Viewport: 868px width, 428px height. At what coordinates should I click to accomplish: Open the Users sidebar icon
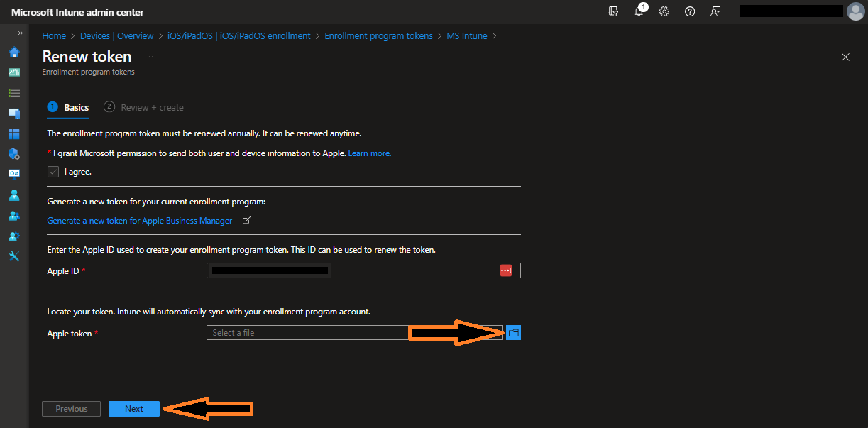tap(13, 194)
